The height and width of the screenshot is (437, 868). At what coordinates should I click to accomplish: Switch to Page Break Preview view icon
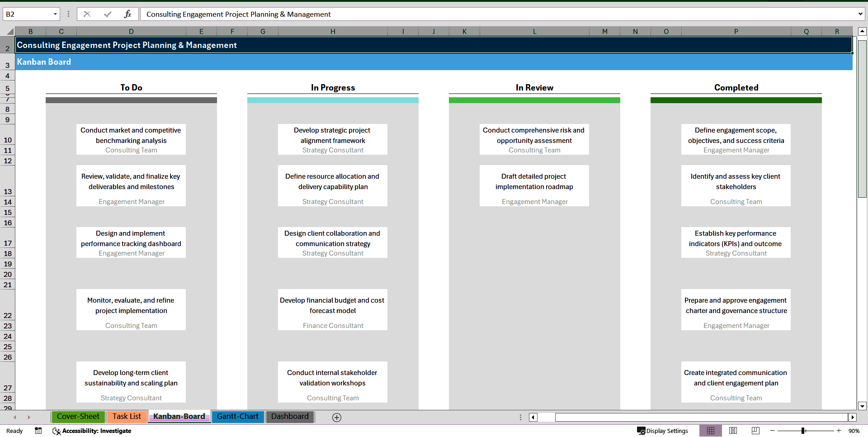(x=755, y=431)
